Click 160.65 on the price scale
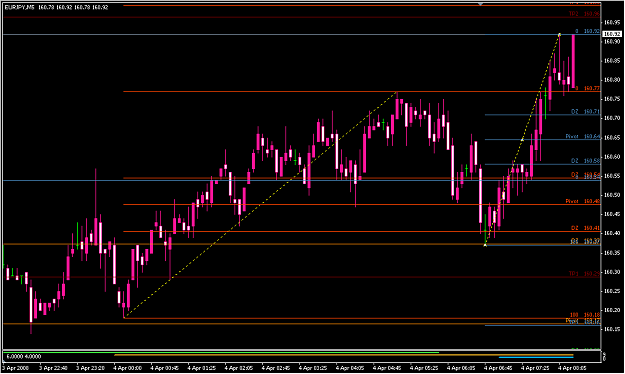 612,138
